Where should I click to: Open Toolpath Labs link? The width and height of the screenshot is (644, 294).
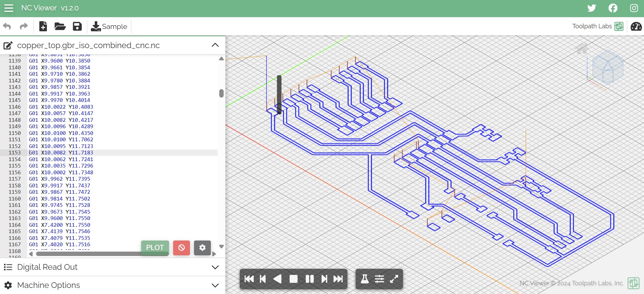tap(598, 26)
